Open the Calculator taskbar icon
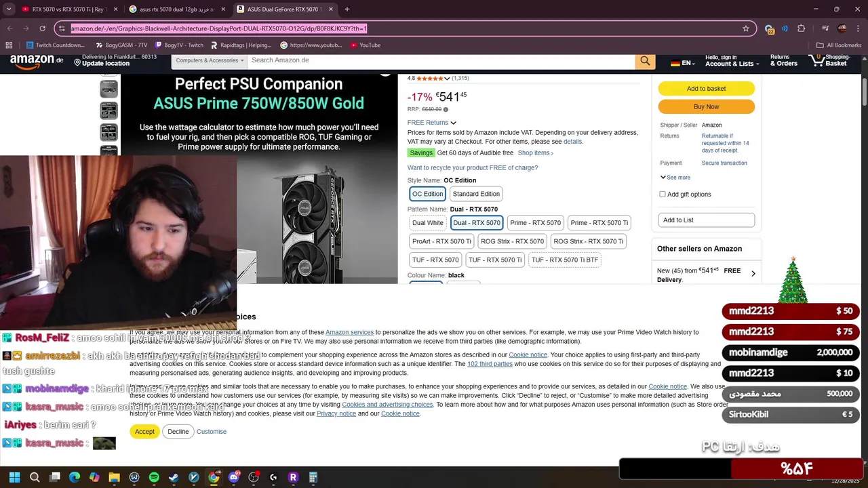 [313, 477]
